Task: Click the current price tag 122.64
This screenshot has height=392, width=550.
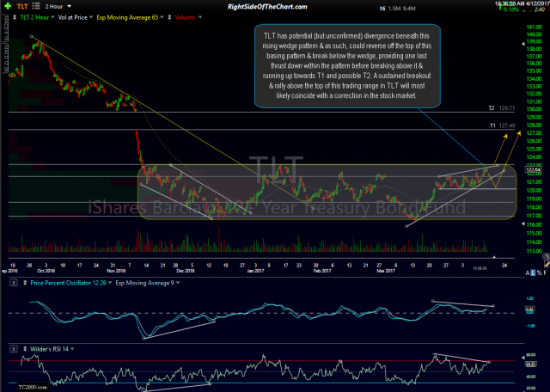Action: (x=533, y=170)
